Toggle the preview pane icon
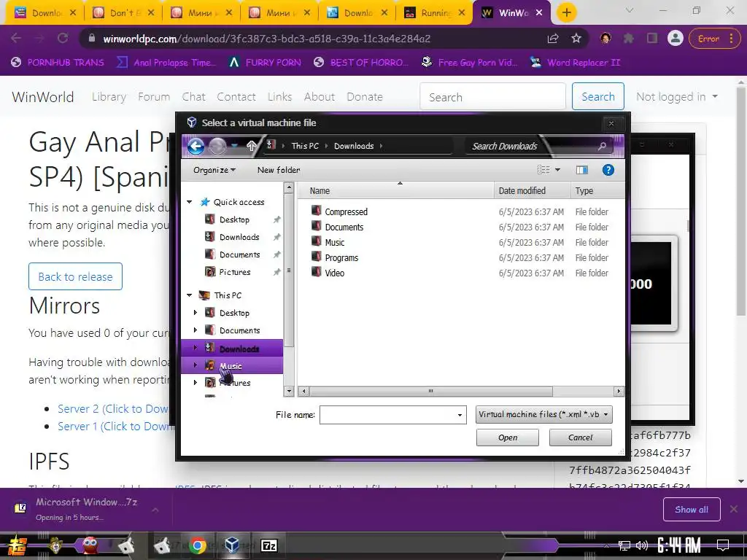747x560 pixels. click(581, 170)
